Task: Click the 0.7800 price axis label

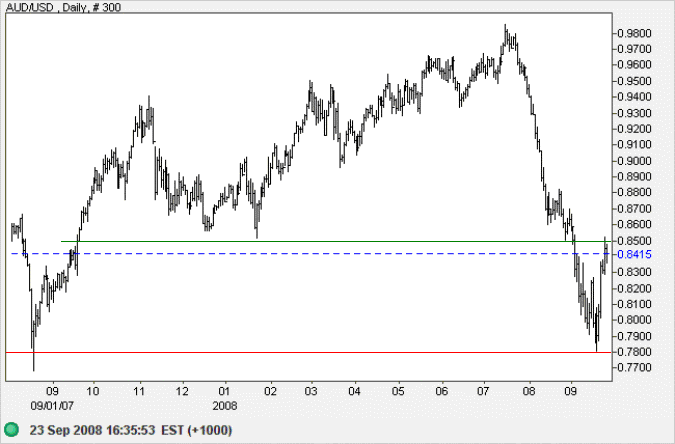Action: [634, 352]
